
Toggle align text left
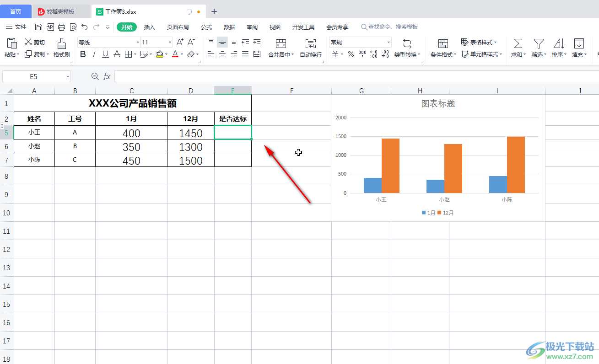click(x=211, y=54)
